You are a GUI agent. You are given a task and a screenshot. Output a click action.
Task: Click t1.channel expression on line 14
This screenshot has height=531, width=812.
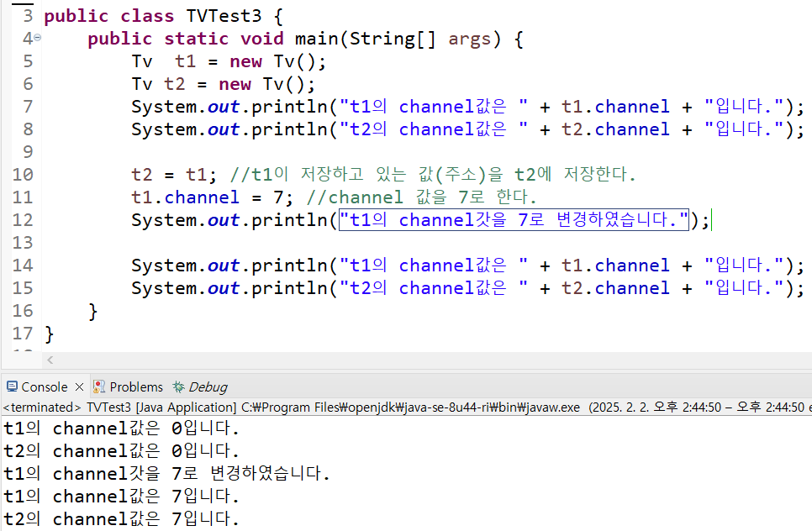pyautogui.click(x=616, y=265)
